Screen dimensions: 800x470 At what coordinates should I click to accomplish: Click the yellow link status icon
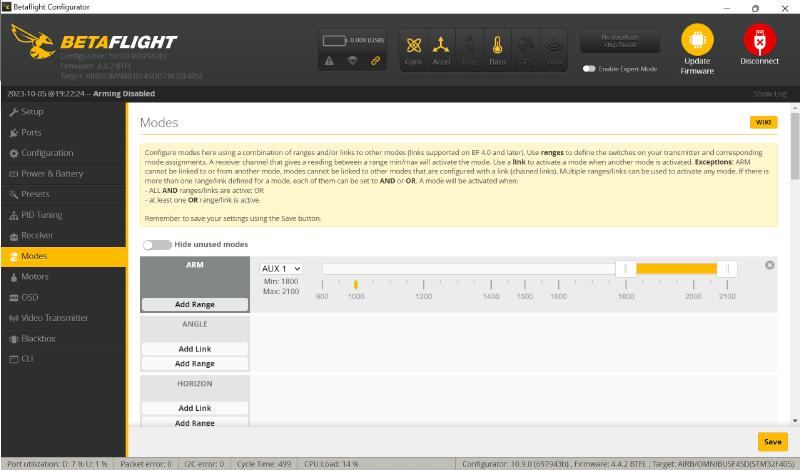(x=375, y=61)
